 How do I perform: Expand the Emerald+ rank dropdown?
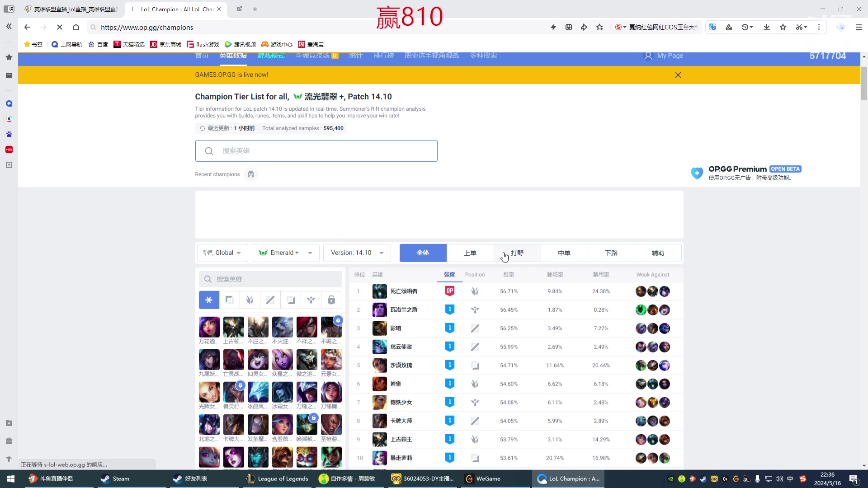[285, 253]
